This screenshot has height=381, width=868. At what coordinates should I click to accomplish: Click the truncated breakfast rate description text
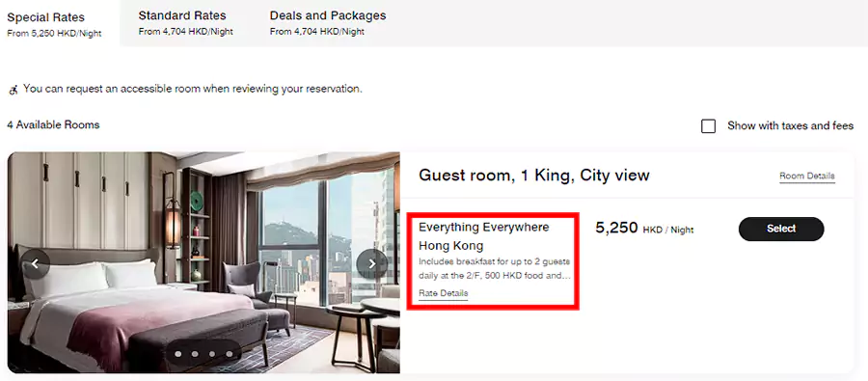[495, 268]
